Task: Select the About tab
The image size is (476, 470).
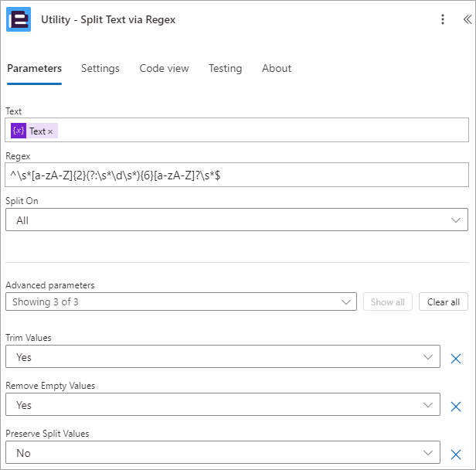Action: (277, 68)
